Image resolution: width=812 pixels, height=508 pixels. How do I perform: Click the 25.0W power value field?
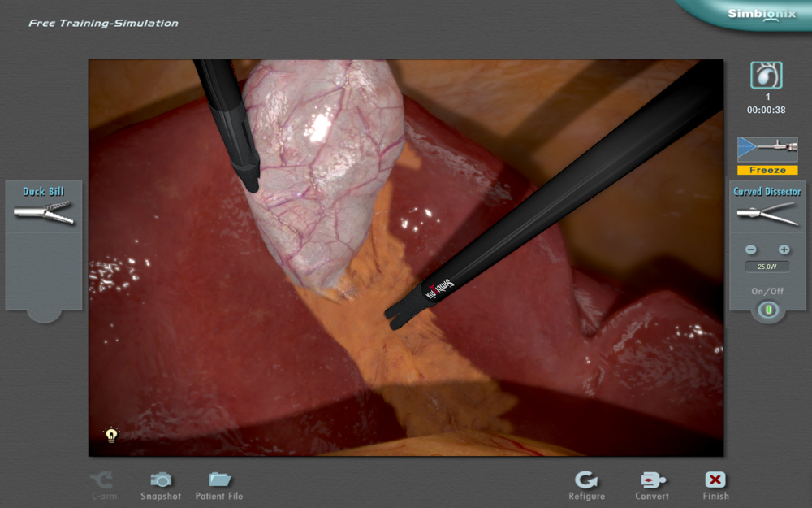[x=767, y=267]
